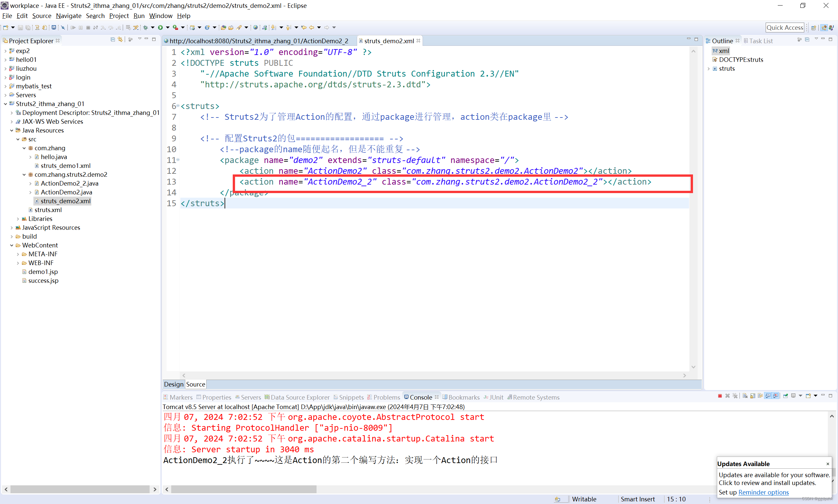
Task: Toggle Scroll Lock in Console toolbar
Action: 753,396
